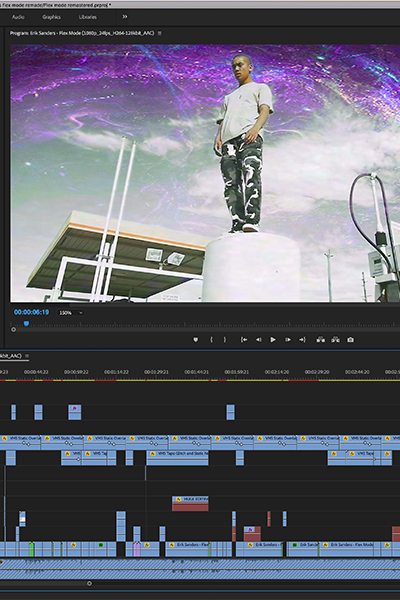Play the program monitor video

click(x=273, y=340)
